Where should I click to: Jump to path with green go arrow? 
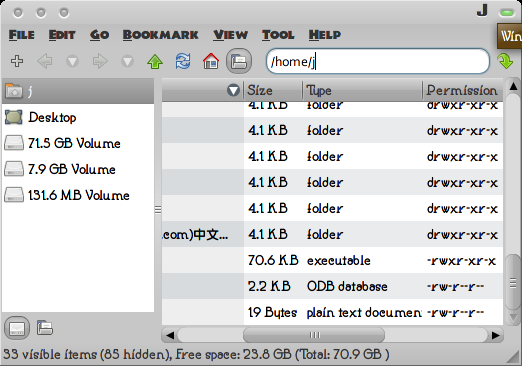505,61
